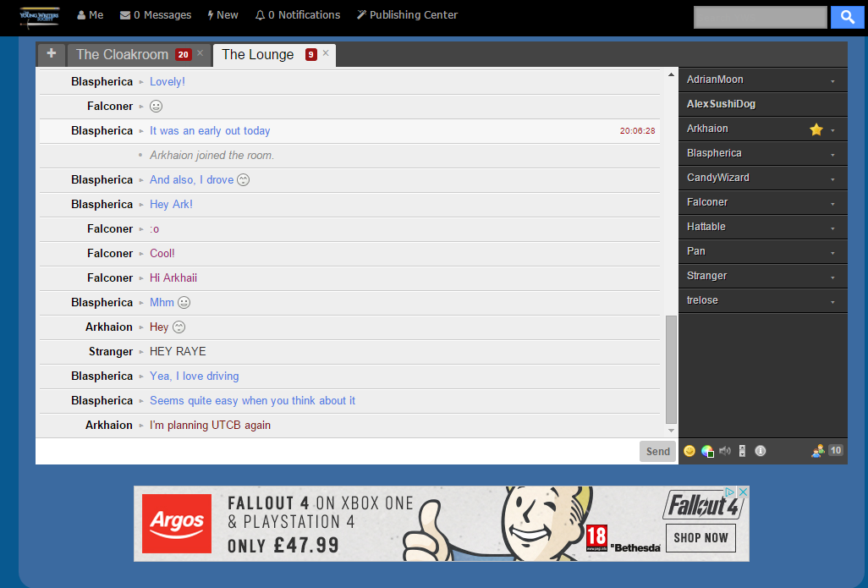Switch to The Cloakroom tab

coord(123,54)
